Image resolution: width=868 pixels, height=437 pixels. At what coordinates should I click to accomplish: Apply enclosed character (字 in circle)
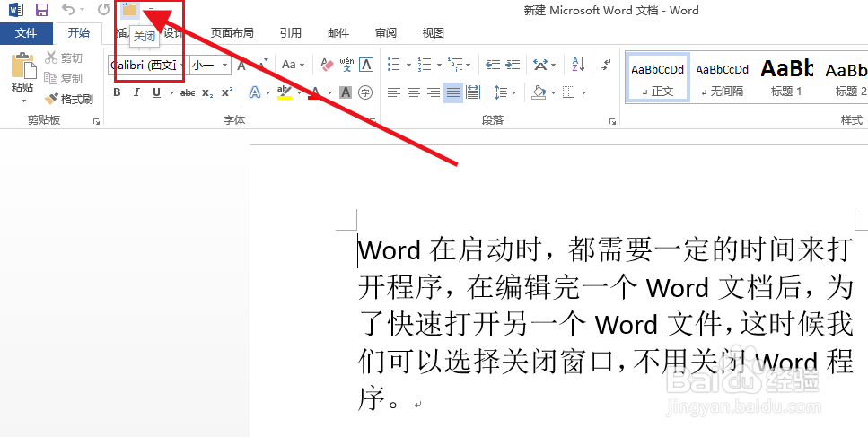coord(364,92)
